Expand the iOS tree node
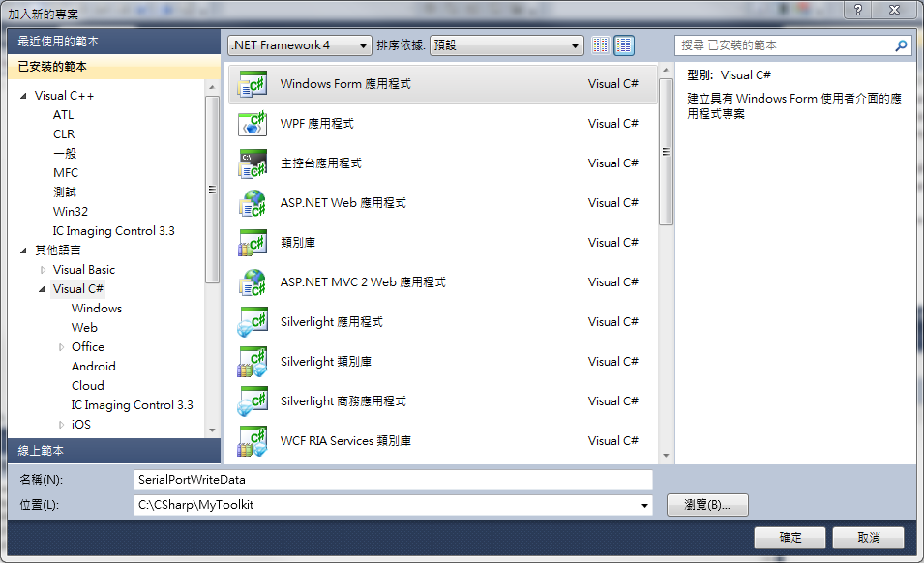924x563 pixels. (x=61, y=425)
